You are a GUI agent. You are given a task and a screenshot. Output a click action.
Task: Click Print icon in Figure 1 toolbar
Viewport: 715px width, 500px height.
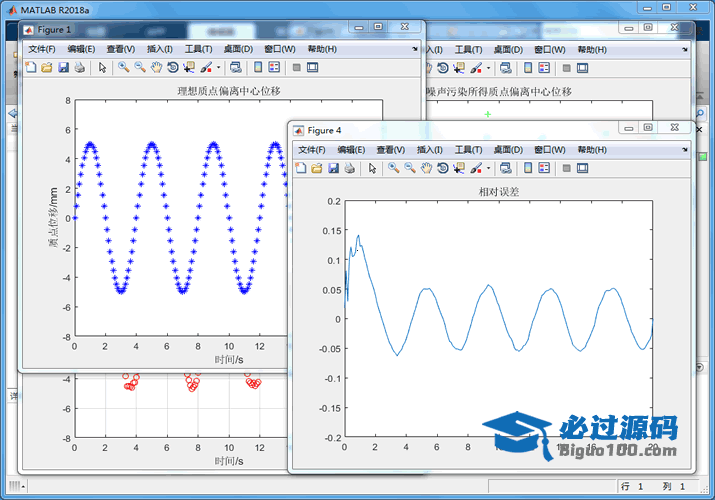point(79,67)
